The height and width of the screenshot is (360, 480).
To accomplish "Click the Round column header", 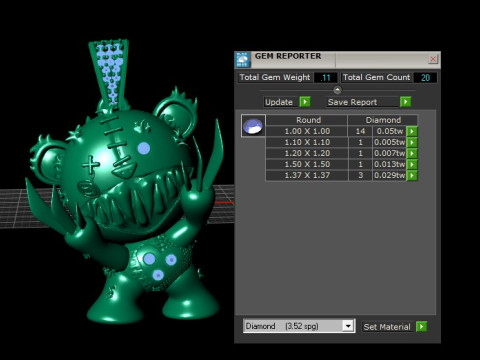I will [x=307, y=120].
